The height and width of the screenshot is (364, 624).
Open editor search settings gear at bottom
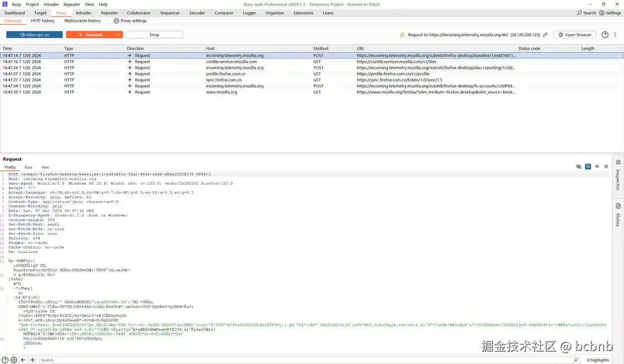14,360
